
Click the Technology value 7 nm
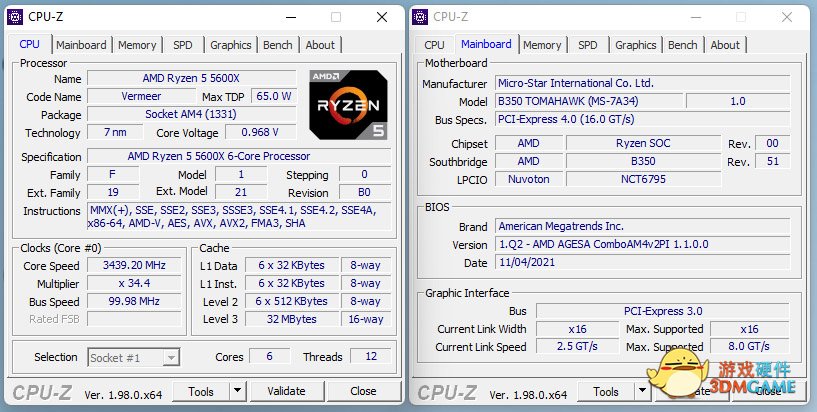(x=115, y=132)
